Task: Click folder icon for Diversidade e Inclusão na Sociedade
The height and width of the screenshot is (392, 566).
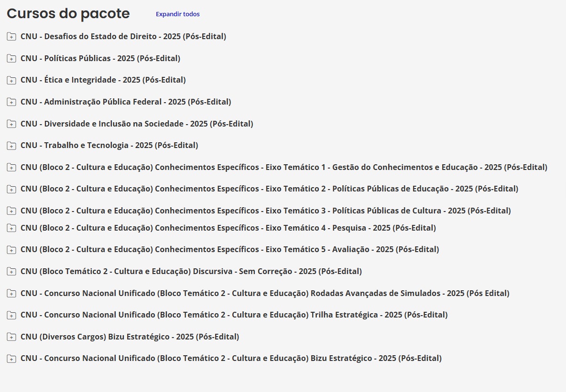Action: pos(11,124)
